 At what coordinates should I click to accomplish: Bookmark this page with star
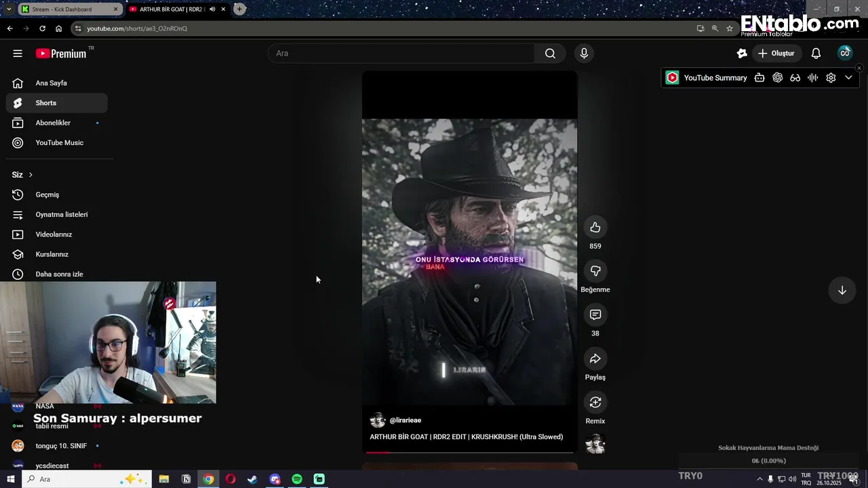click(730, 28)
